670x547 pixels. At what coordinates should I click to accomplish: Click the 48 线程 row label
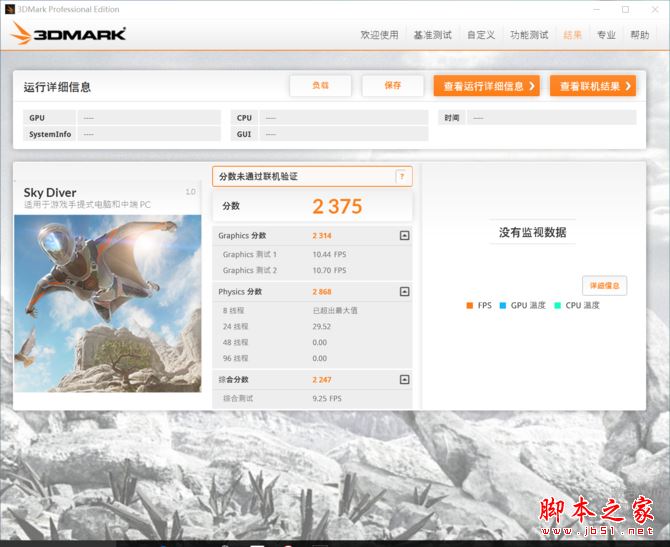coord(235,342)
